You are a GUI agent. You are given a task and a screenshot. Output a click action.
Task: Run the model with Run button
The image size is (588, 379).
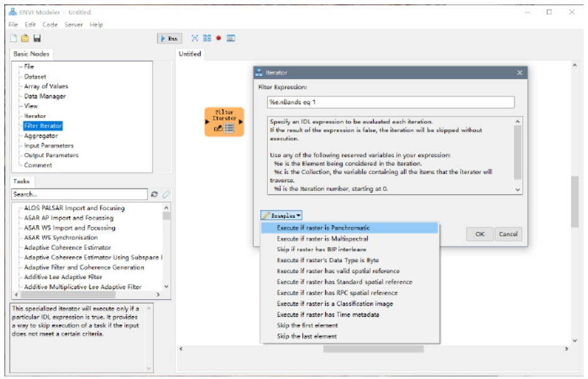pyautogui.click(x=170, y=39)
